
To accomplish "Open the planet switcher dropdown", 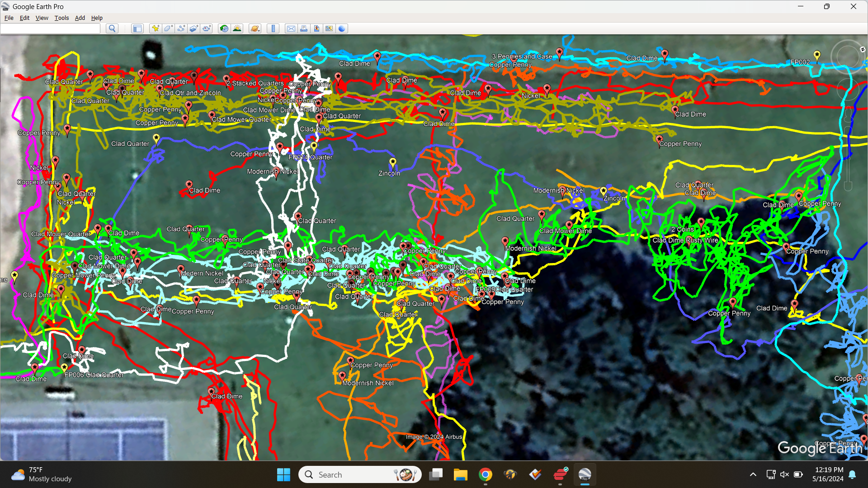I will click(255, 28).
